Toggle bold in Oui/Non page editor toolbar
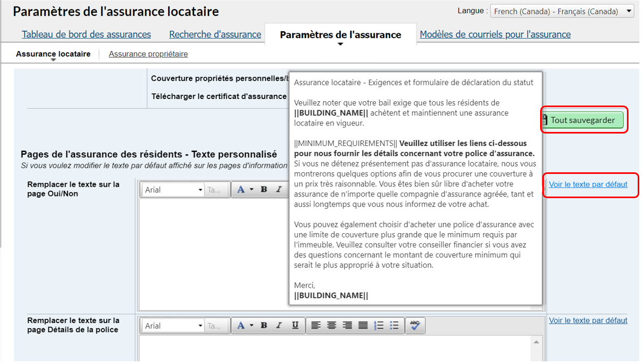 (264, 190)
